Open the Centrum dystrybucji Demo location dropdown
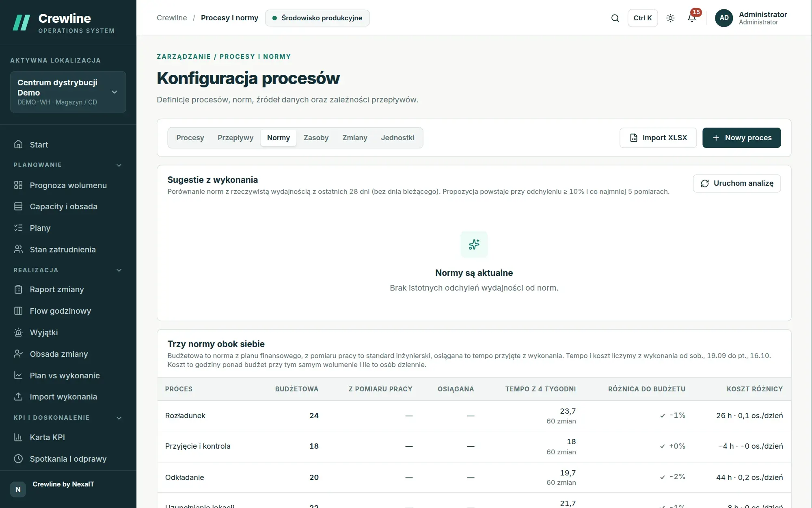The height and width of the screenshot is (508, 812). (x=68, y=92)
